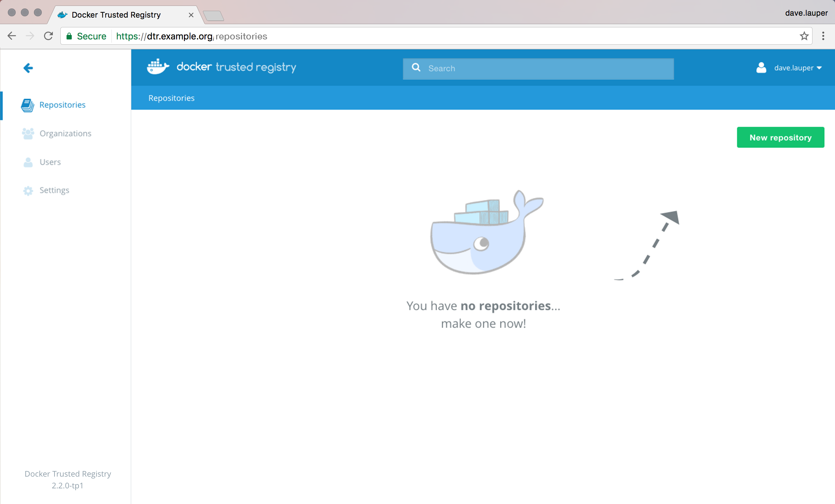Open Organizations in the sidebar
Screen dimensions: 835x504
[x=66, y=134]
